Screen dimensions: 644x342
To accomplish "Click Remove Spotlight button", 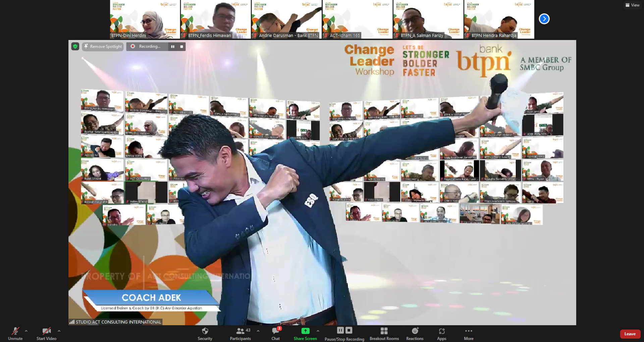I will coord(103,47).
